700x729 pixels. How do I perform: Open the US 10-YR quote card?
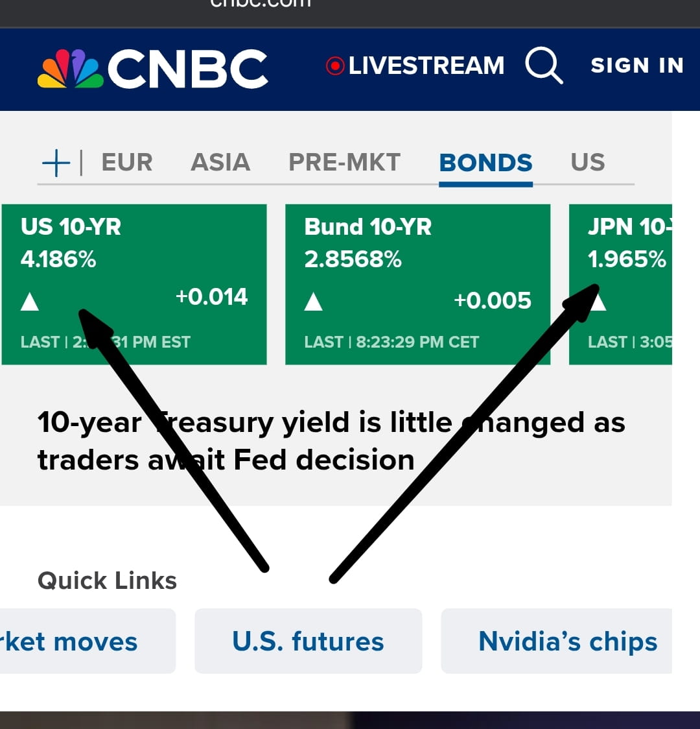(134, 259)
